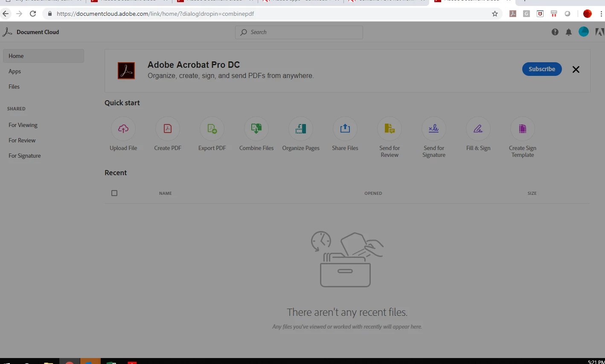Click the view site info lock icon
Screen dimensions: 605x364
click(50, 14)
